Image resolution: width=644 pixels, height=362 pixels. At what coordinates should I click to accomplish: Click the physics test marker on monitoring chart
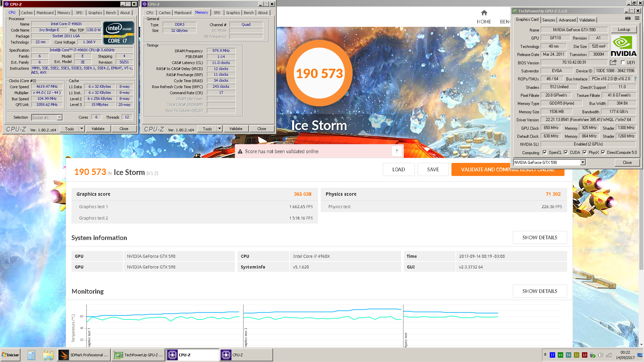(x=406, y=340)
